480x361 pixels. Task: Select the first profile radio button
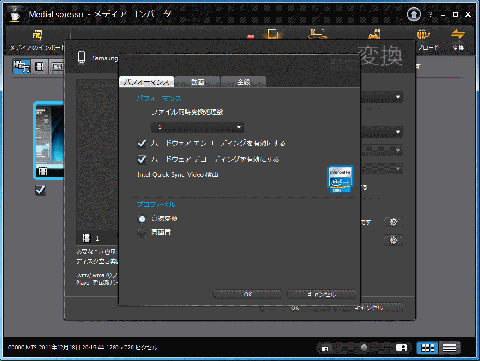142,219
